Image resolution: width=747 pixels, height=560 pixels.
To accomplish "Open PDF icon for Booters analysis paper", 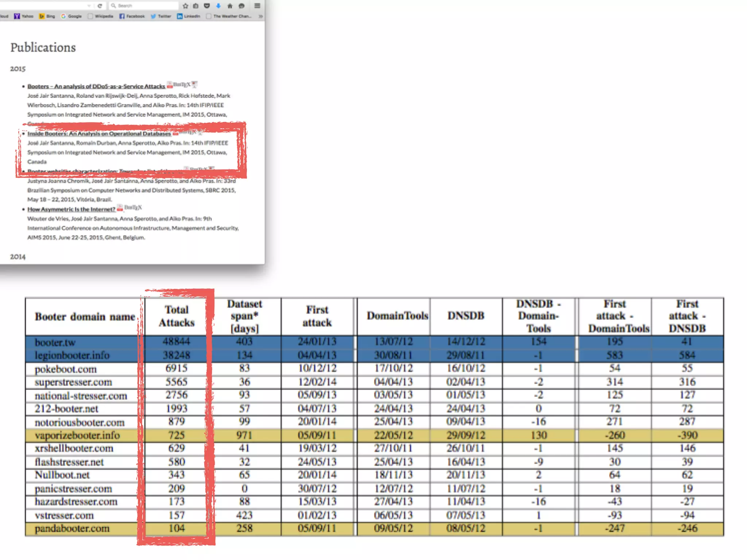I will 170,85.
